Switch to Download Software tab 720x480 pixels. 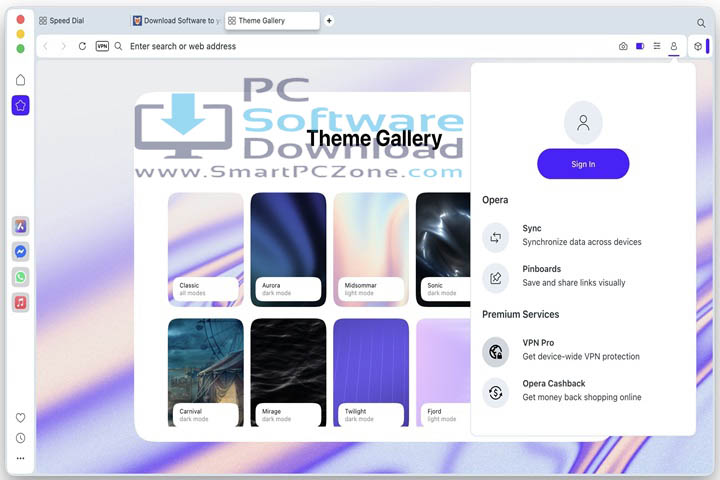tap(176, 21)
